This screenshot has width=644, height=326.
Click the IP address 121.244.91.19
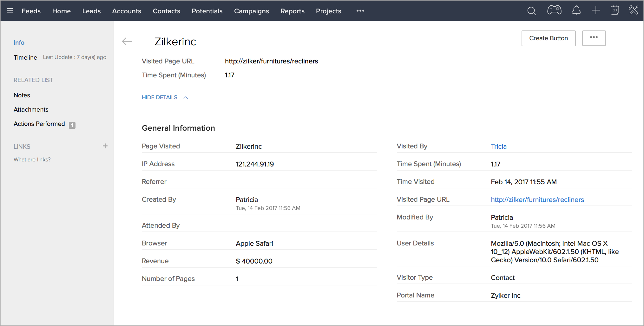255,164
